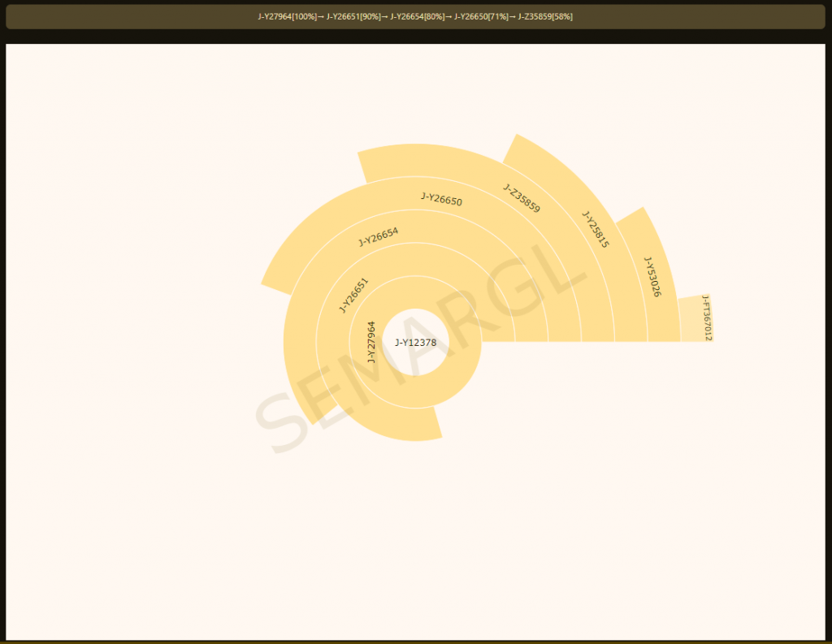Click J-Z35859[58%] at breadcrumb end
Viewport: 832px width, 644px height.
(545, 16)
